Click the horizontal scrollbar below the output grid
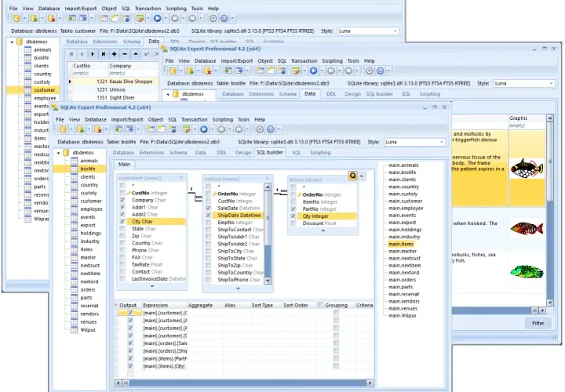This screenshot has height=392, width=565. click(x=244, y=383)
